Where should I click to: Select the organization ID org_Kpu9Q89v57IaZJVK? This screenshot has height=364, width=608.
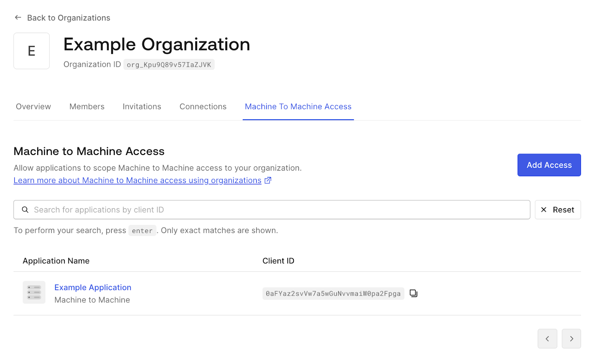[169, 65]
